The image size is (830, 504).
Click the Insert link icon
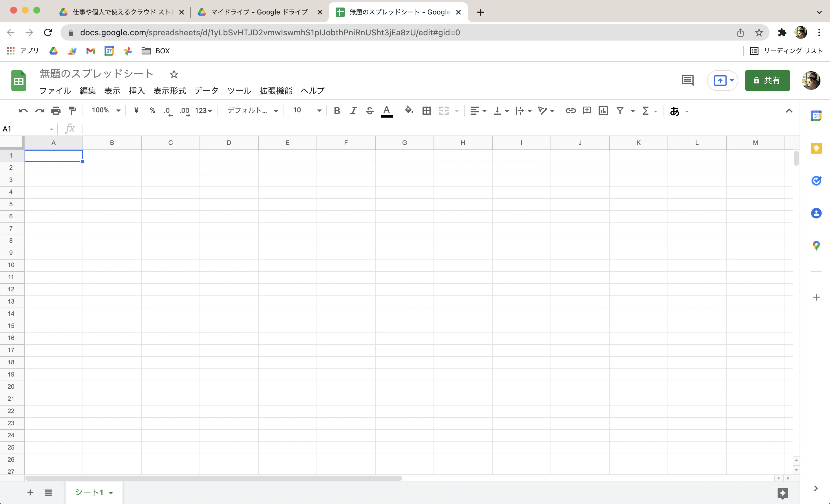click(x=570, y=110)
